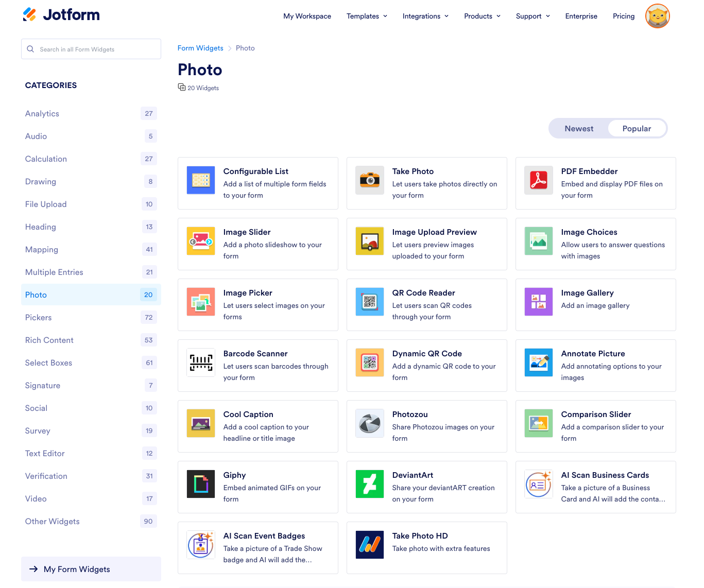Image resolution: width=704 pixels, height=588 pixels.
Task: Open the QR Code Reader widget icon
Action: tap(369, 301)
